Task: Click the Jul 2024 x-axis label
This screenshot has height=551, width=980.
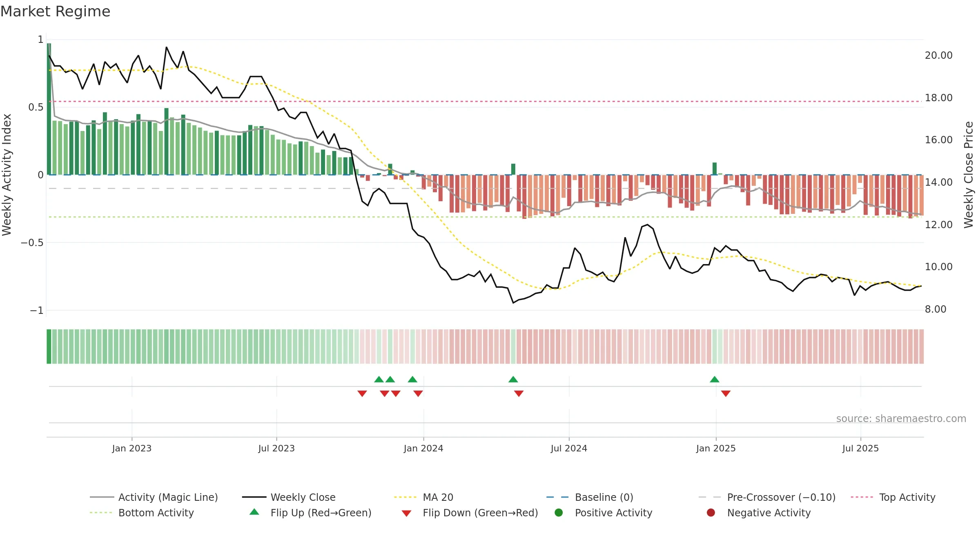Action: 569,449
